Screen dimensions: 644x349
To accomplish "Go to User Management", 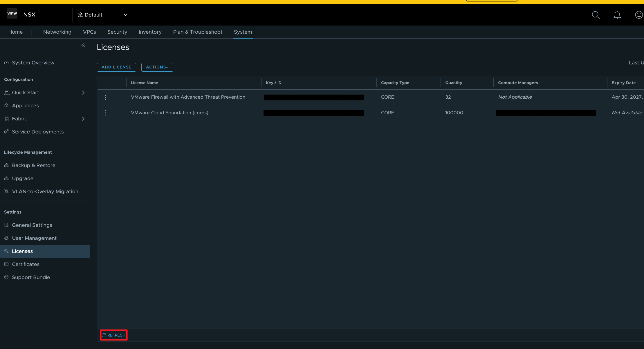I will pyautogui.click(x=34, y=238).
